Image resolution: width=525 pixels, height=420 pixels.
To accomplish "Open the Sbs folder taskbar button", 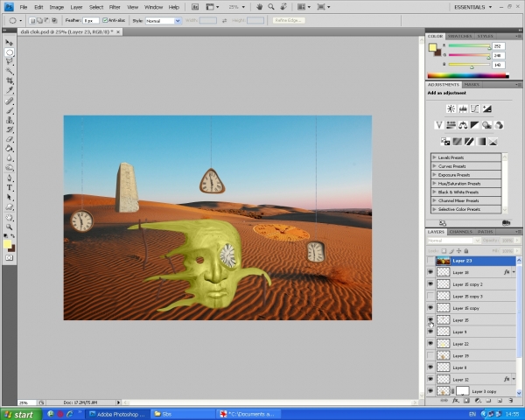I will (x=182, y=414).
